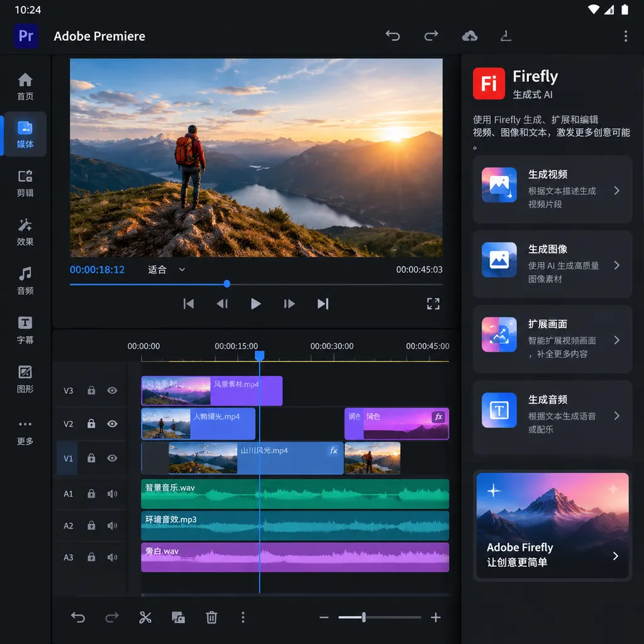Screen dimensions: 644x644
Task: Select the 调色 adjustment clip on V2
Action: (x=397, y=423)
